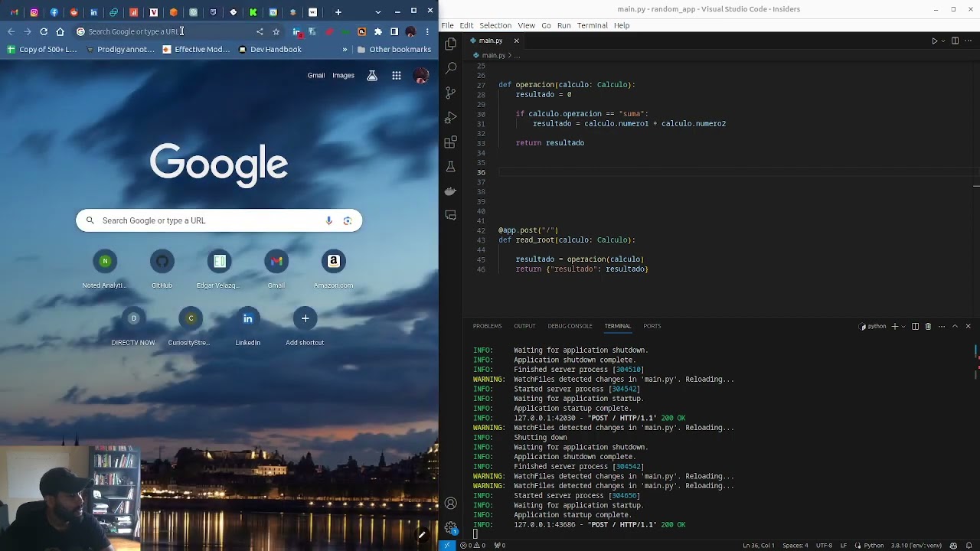Image resolution: width=980 pixels, height=551 pixels.
Task: Close the main.py editor tab
Action: coord(516,41)
